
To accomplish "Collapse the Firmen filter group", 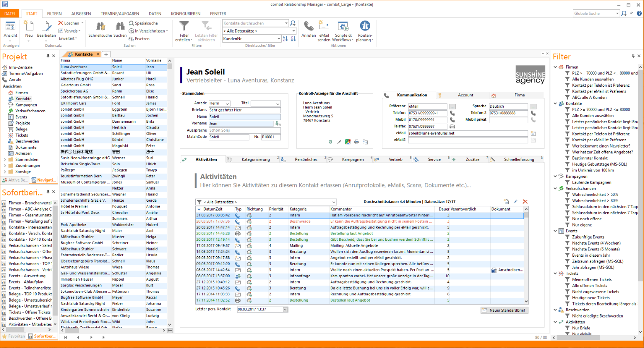I will pyautogui.click(x=555, y=67).
